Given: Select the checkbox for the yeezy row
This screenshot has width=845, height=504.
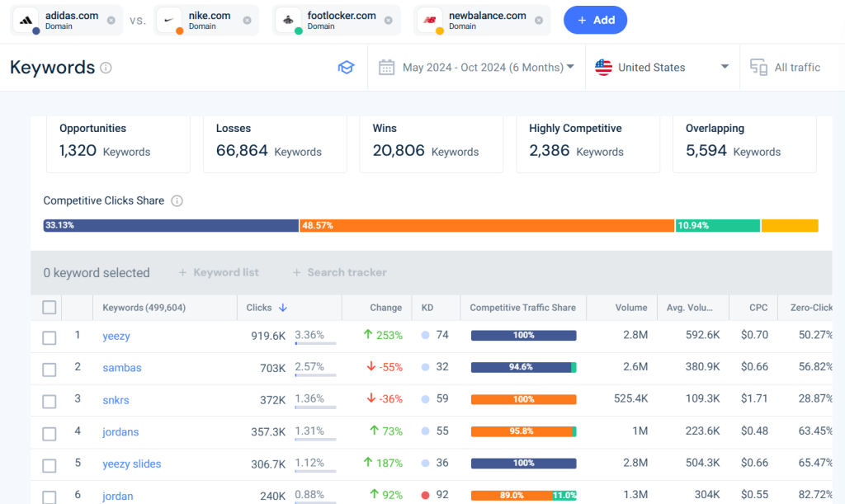Looking at the screenshot, I should click(49, 337).
